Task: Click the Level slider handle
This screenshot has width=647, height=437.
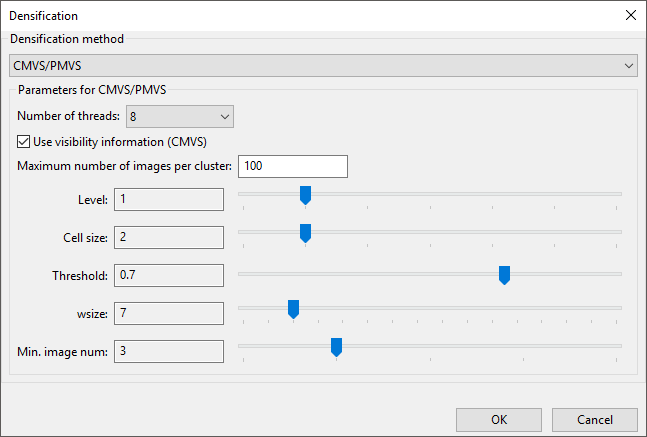Action: [306, 195]
